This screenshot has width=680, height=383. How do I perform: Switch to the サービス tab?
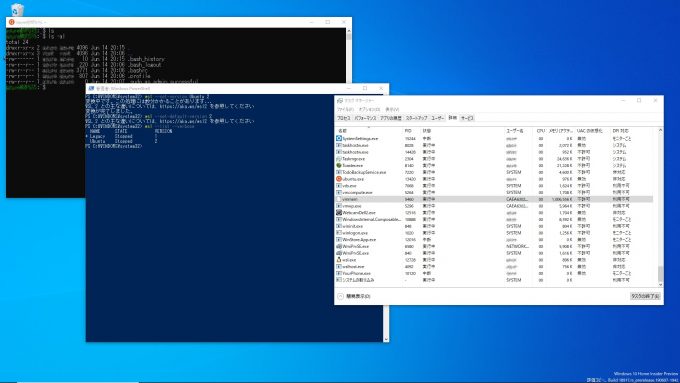pos(467,118)
